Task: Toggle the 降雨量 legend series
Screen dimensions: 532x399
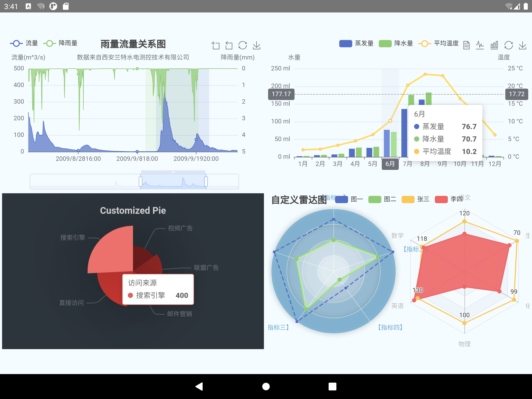Action: coord(61,43)
